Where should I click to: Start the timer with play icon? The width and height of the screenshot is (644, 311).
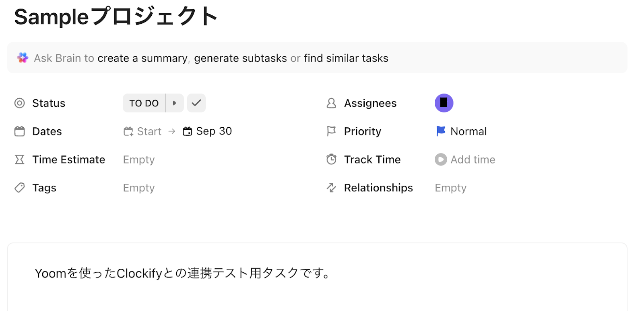pyautogui.click(x=441, y=160)
